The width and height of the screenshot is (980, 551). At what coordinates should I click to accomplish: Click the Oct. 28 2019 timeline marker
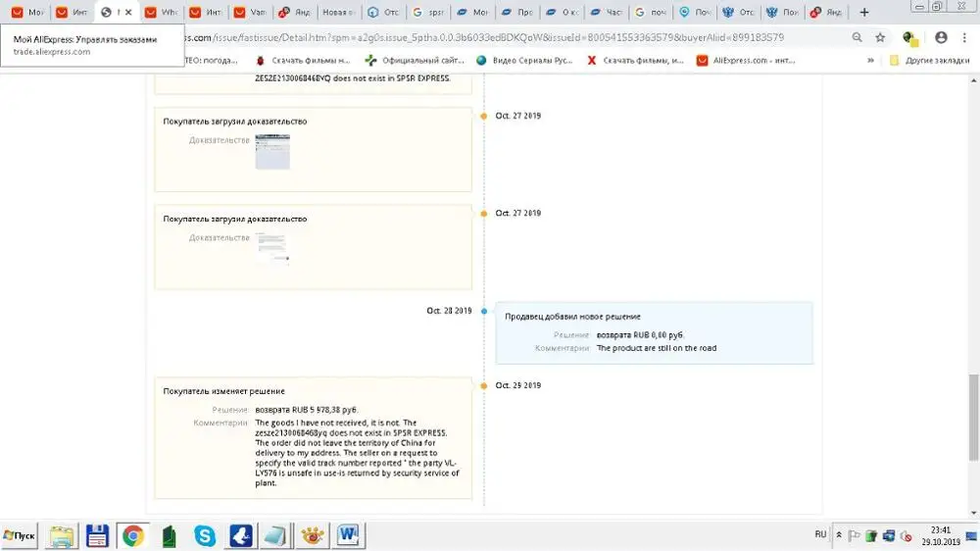[x=484, y=311]
